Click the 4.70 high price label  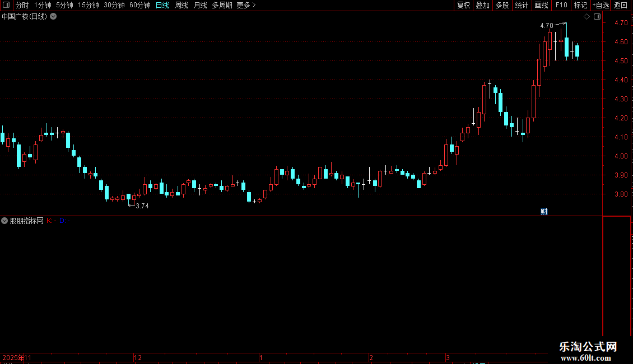pyautogui.click(x=547, y=25)
